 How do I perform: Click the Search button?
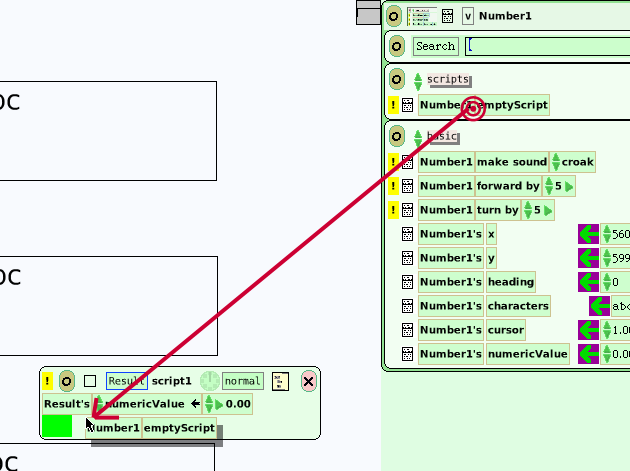pos(436,46)
